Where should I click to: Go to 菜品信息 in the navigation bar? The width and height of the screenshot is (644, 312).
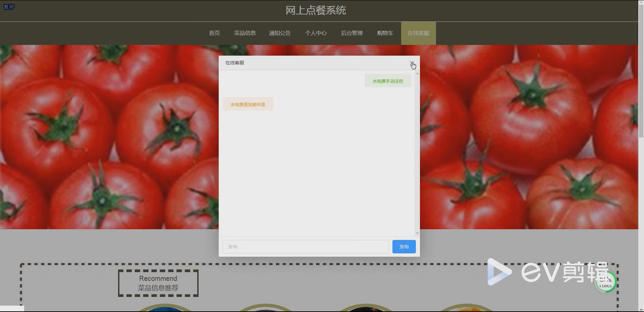pos(245,33)
